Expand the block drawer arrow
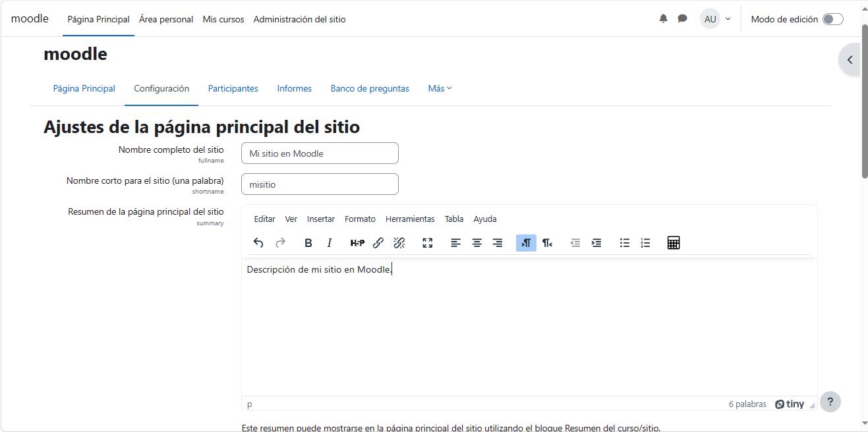The height and width of the screenshot is (432, 868). 850,60
